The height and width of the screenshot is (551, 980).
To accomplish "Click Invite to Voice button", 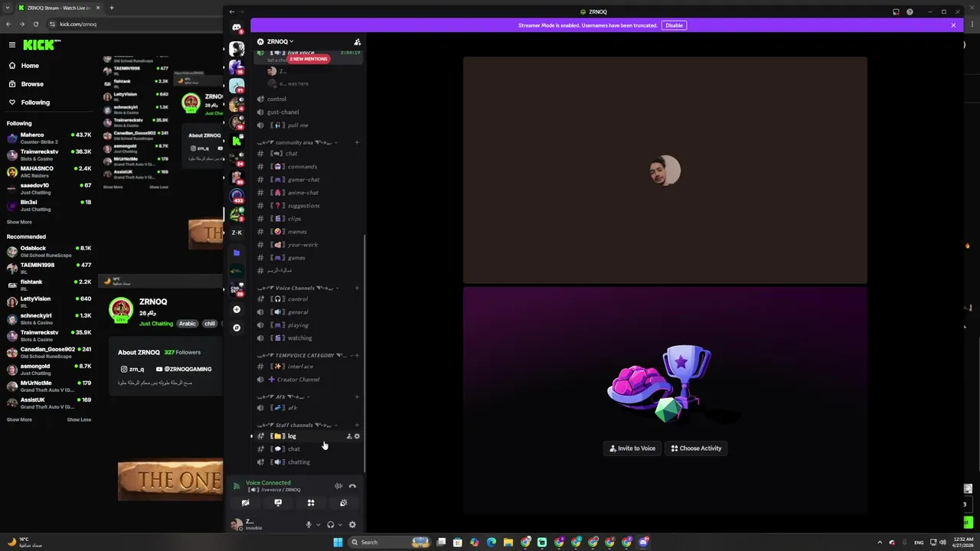I will pyautogui.click(x=632, y=448).
